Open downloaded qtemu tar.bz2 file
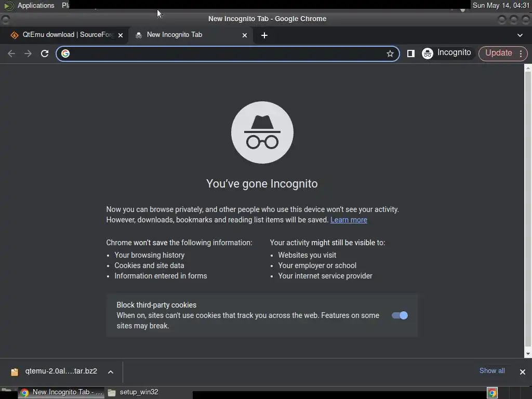532x399 pixels. (61, 371)
